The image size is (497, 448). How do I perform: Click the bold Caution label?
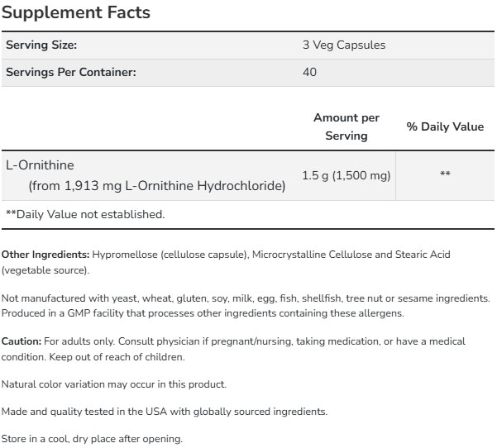point(22,341)
